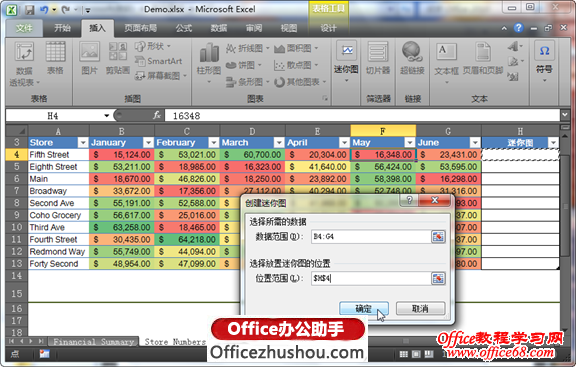The image size is (576, 367).
Task: Click the column B header
Action: pyautogui.click(x=122, y=131)
